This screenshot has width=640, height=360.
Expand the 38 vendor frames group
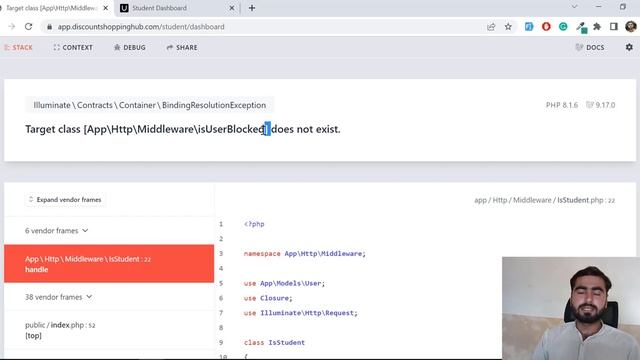coord(58,297)
